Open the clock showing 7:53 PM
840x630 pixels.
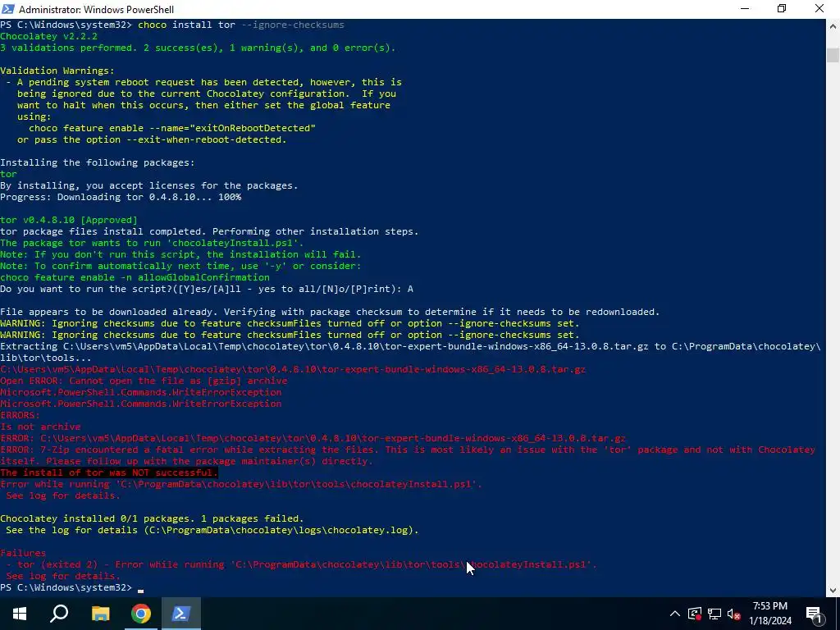tap(769, 614)
